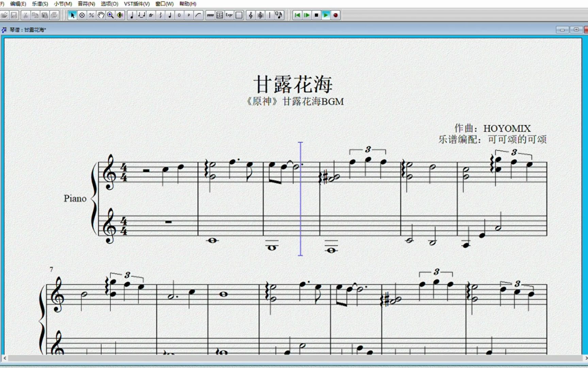
Task: Select the dynamics p marking tool
Action: pyautogui.click(x=189, y=15)
